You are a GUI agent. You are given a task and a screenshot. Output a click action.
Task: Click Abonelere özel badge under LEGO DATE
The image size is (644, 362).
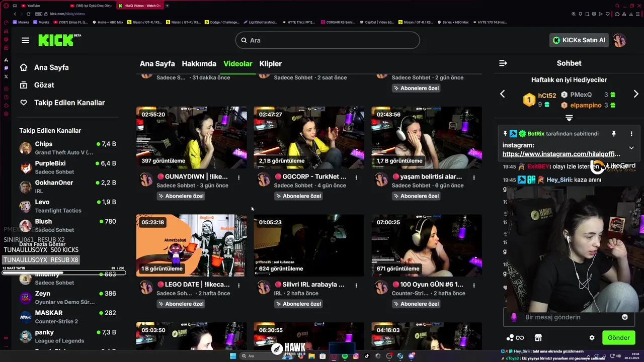(x=180, y=304)
